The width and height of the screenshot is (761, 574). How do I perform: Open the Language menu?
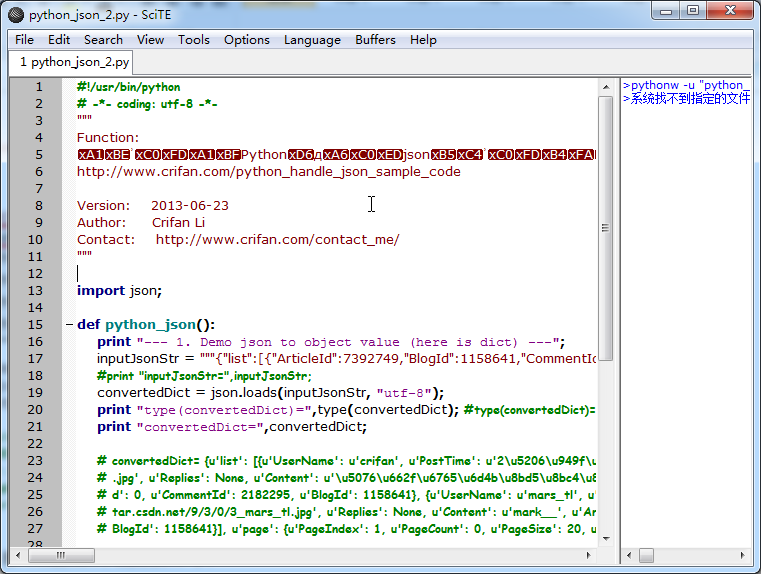click(x=312, y=40)
